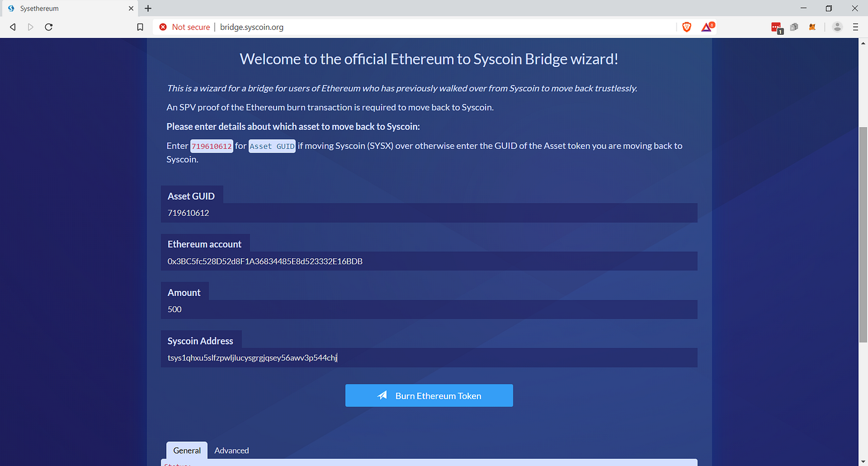The width and height of the screenshot is (868, 466).
Task: Click the Syscoin Address input field
Action: coord(429,357)
